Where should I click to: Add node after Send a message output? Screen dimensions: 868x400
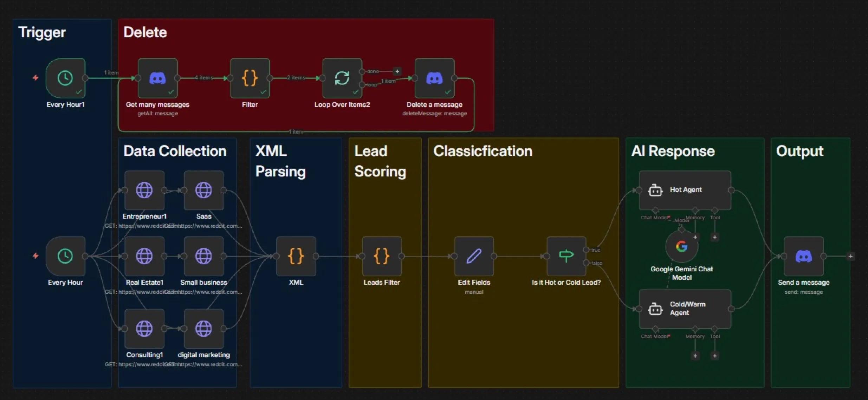point(850,256)
